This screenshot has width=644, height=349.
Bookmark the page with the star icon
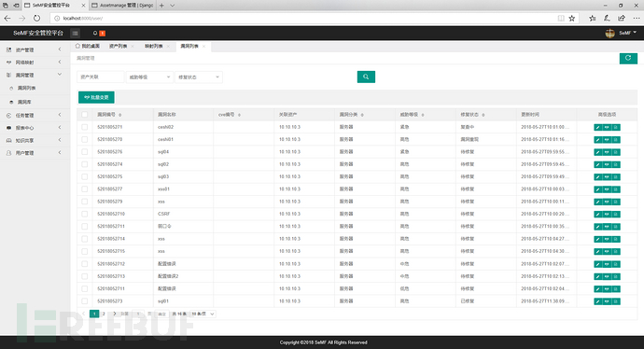coord(572,18)
